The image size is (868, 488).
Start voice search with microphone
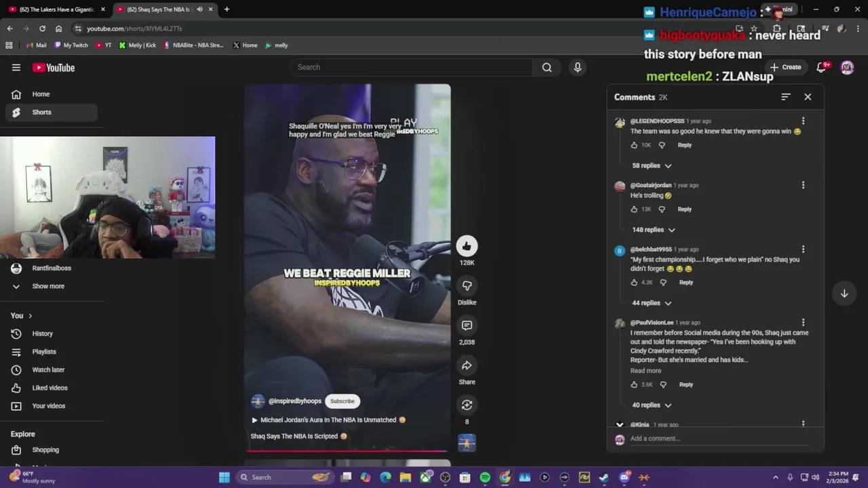[578, 67]
